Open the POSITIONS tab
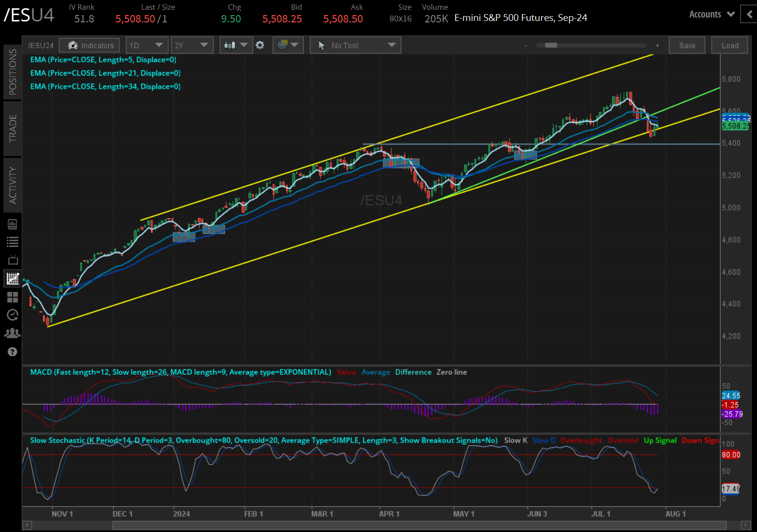 coord(13,71)
